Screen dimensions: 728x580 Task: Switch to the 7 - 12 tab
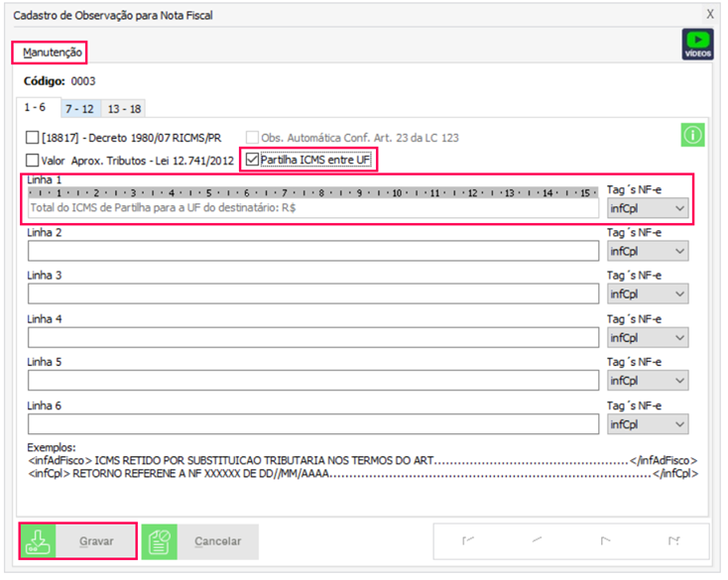(x=78, y=108)
